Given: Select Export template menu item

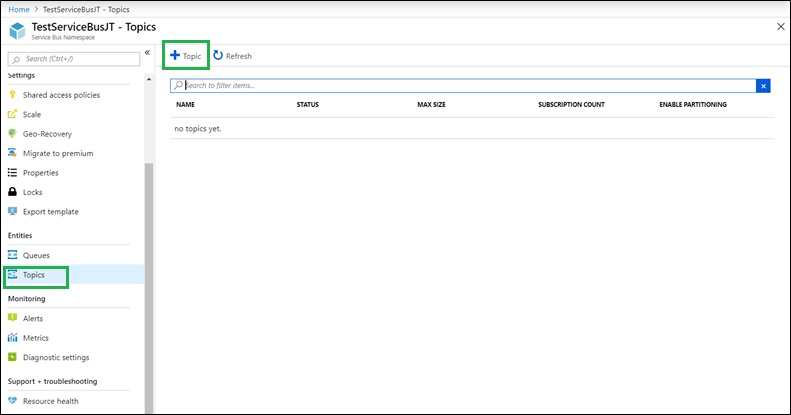Looking at the screenshot, I should [51, 212].
